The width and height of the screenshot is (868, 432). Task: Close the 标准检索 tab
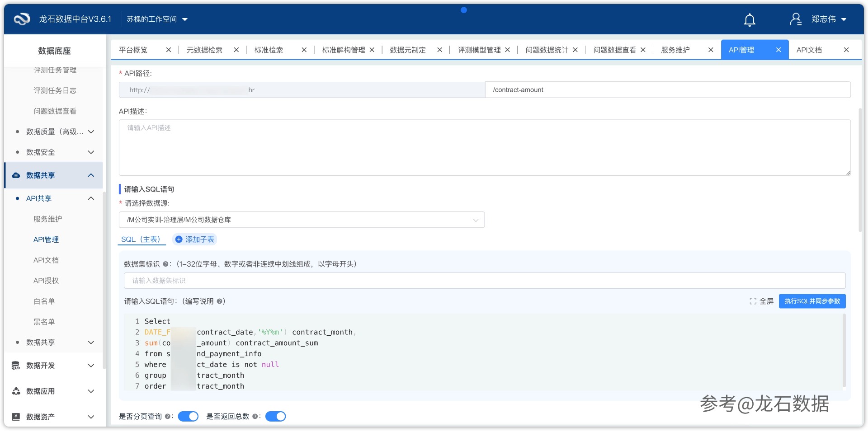pyautogui.click(x=304, y=50)
